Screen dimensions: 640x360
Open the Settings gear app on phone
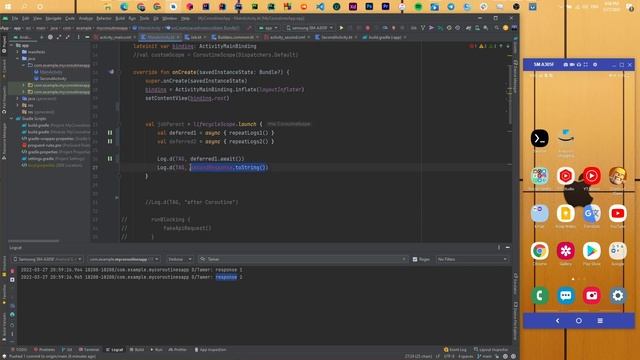click(618, 296)
